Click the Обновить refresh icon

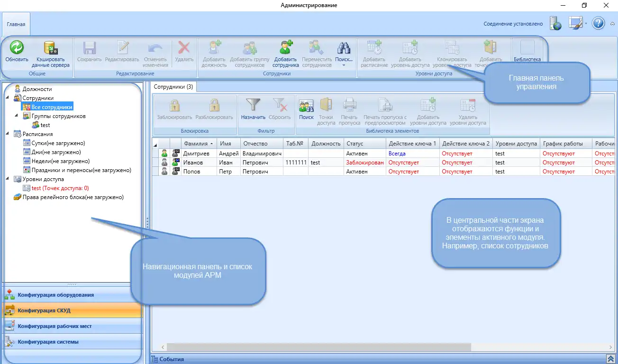coord(17,48)
